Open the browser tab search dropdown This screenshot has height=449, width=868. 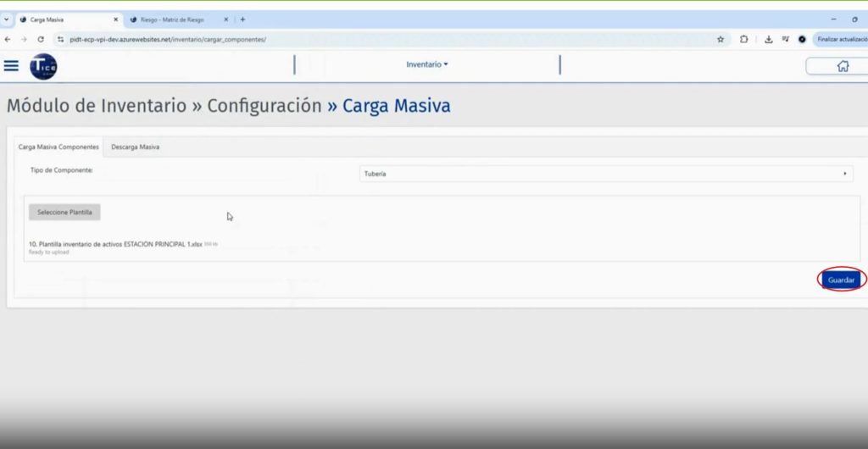[7, 19]
